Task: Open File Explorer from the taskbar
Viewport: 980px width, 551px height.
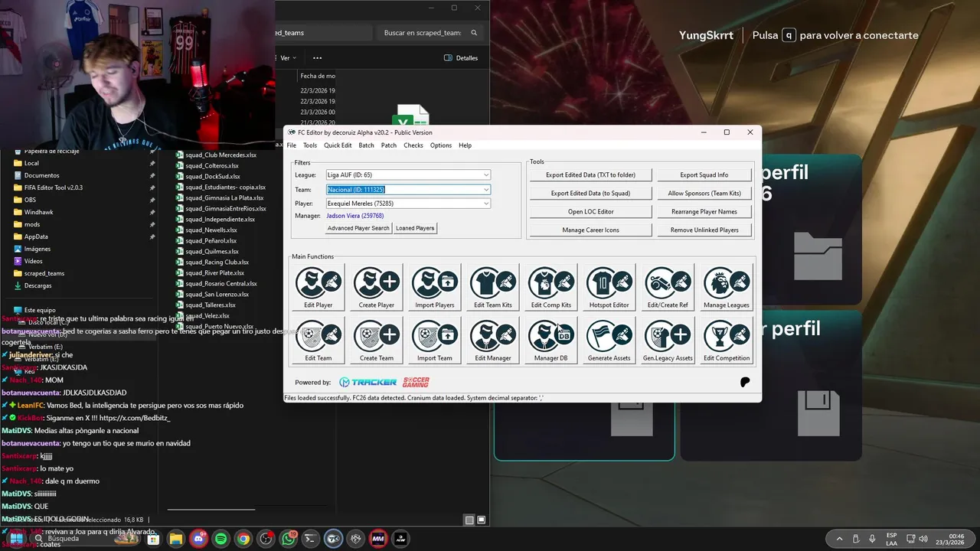Action: pyautogui.click(x=176, y=539)
